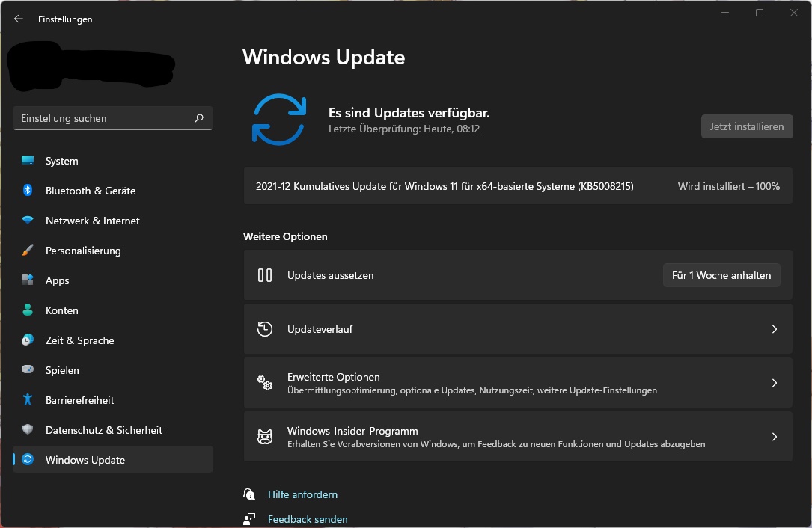Click the Datenschutz shield icon

click(x=28, y=429)
